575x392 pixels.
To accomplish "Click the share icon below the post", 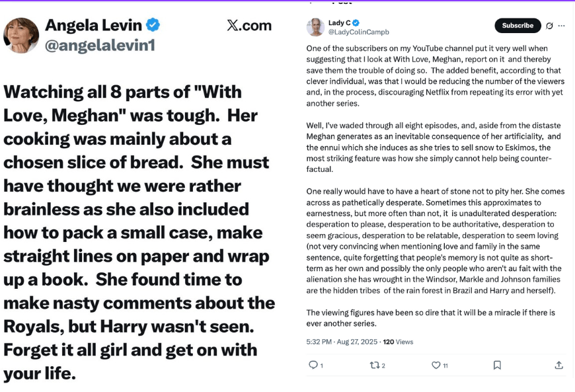I will (x=558, y=365).
